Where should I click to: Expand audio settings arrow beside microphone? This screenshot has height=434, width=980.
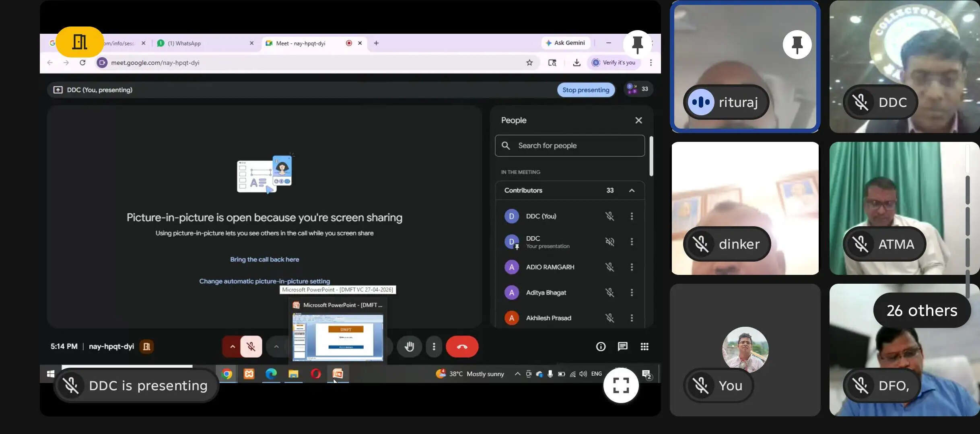(233, 346)
